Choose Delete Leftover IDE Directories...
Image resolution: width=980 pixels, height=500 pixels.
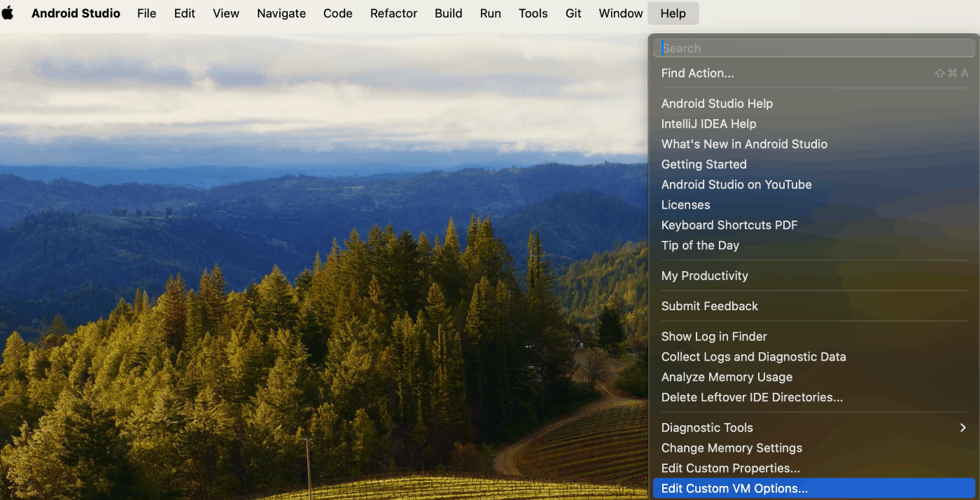[x=814, y=397]
